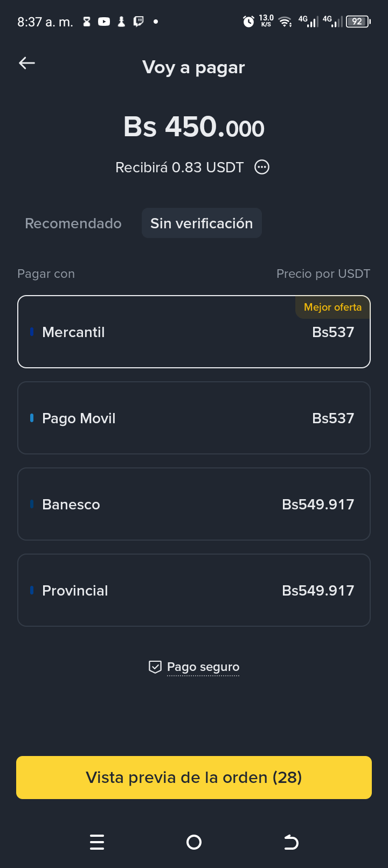Tap the Android back navigation icon
This screenshot has height=868, width=388.
pos(291,842)
